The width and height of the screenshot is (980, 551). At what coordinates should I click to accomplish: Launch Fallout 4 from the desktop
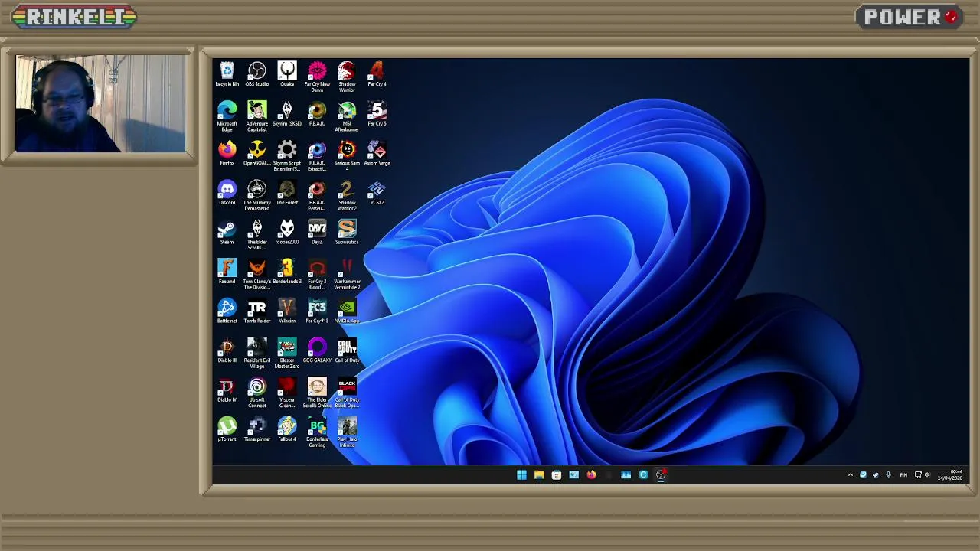(x=287, y=428)
